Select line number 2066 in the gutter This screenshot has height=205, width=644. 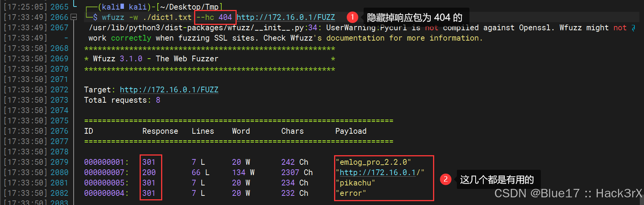point(59,17)
